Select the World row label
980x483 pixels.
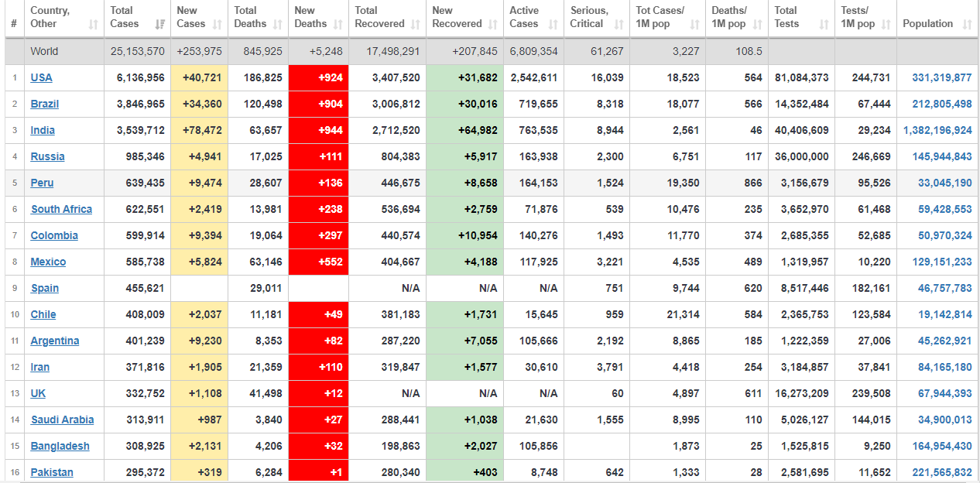(44, 51)
